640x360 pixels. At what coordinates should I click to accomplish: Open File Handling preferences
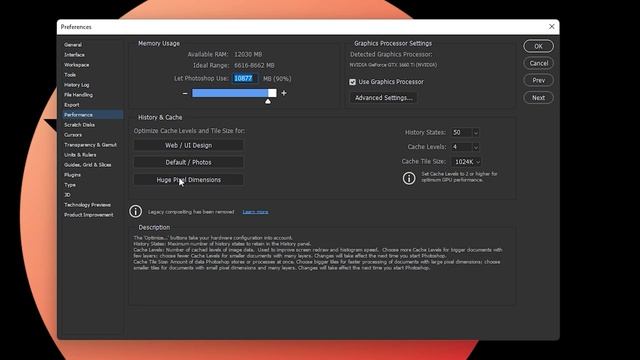pyautogui.click(x=78, y=95)
